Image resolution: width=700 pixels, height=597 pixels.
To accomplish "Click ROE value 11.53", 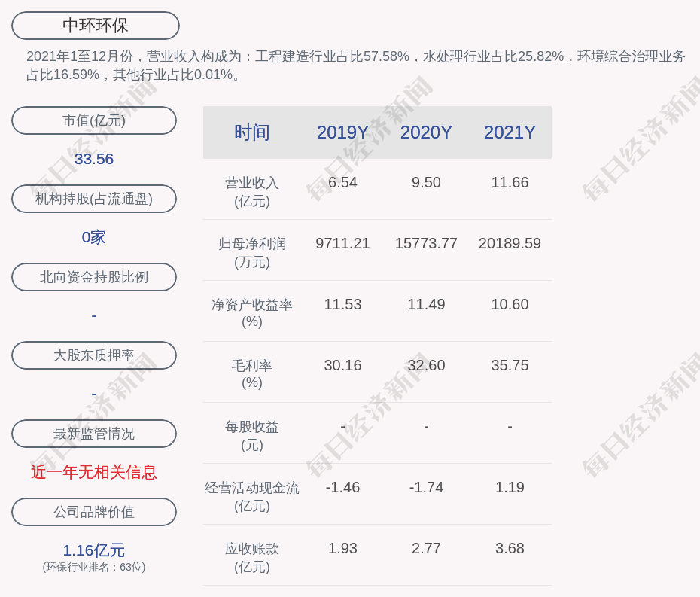I will (342, 305).
